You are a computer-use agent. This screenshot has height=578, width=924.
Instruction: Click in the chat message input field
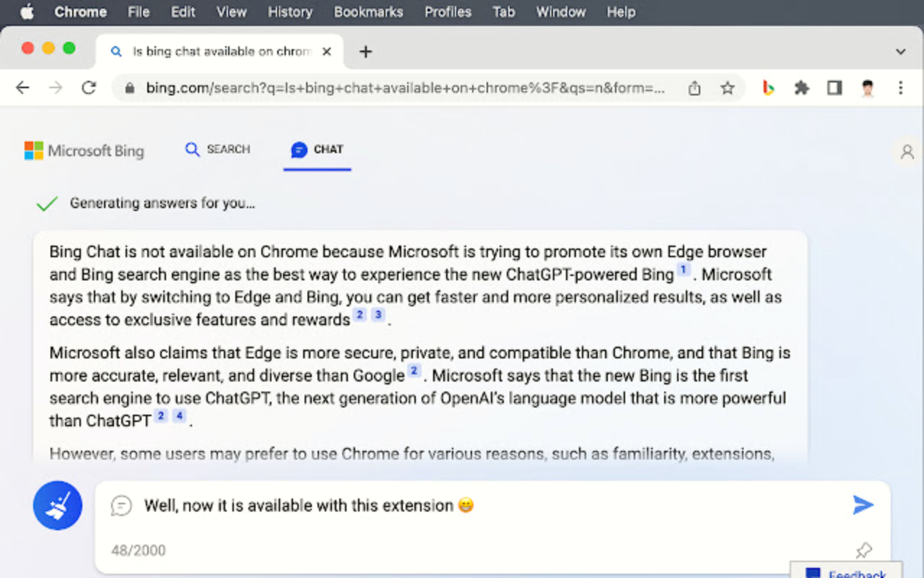coord(476,506)
